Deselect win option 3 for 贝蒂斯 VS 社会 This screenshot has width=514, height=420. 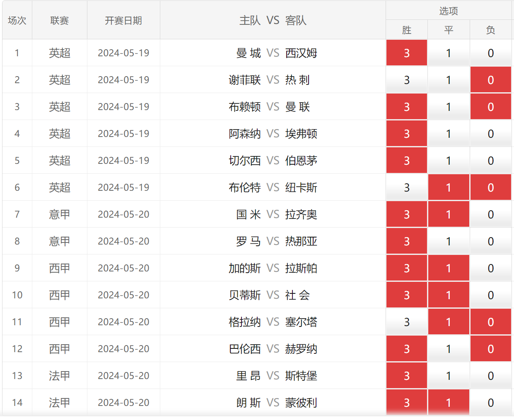407,295
